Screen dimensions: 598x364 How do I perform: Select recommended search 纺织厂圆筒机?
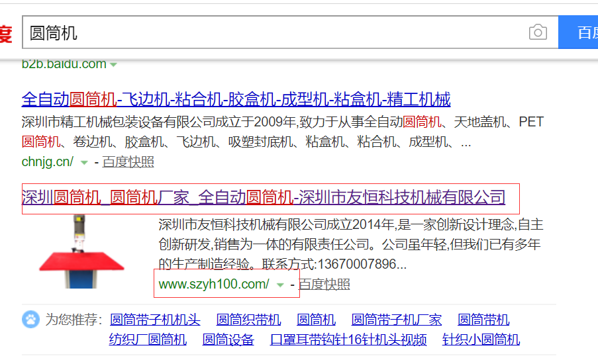tap(148, 340)
